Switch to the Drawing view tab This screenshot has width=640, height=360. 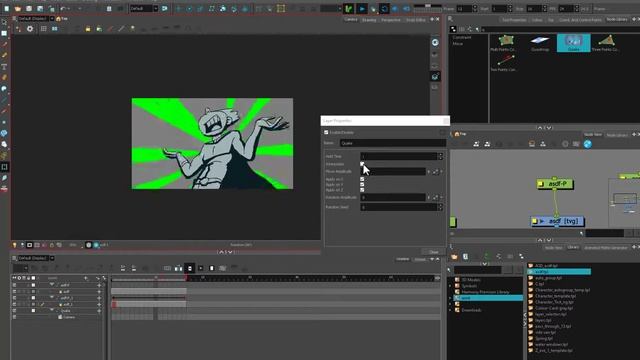[x=369, y=20]
